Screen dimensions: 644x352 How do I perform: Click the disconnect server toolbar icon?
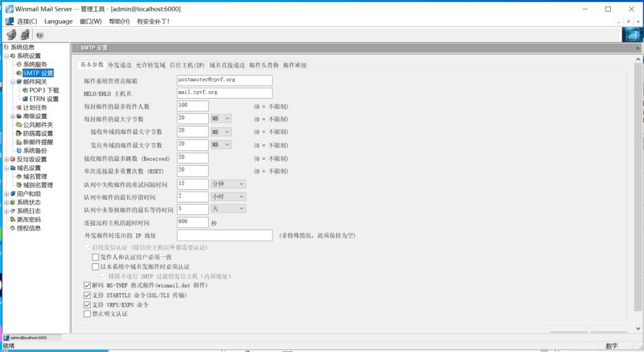pos(25,35)
